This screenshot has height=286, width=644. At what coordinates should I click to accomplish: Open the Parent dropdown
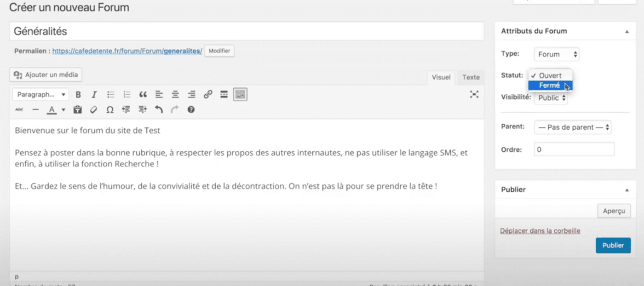pos(573,127)
